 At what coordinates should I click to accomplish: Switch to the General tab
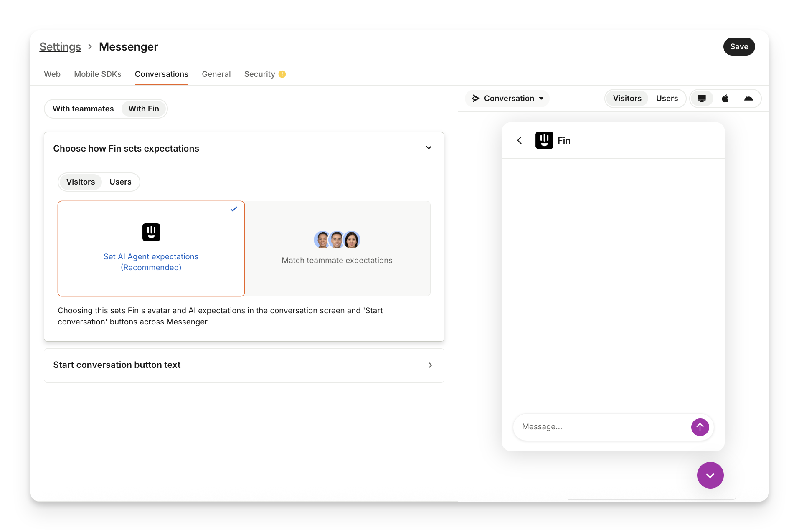click(216, 74)
